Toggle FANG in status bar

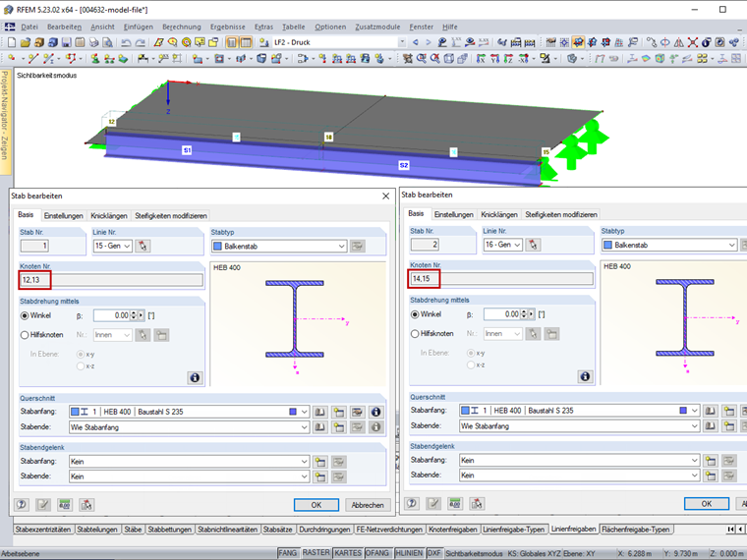[x=287, y=553]
